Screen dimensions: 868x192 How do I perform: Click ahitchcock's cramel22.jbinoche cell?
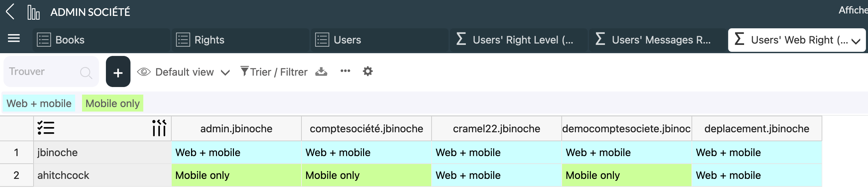(x=497, y=175)
